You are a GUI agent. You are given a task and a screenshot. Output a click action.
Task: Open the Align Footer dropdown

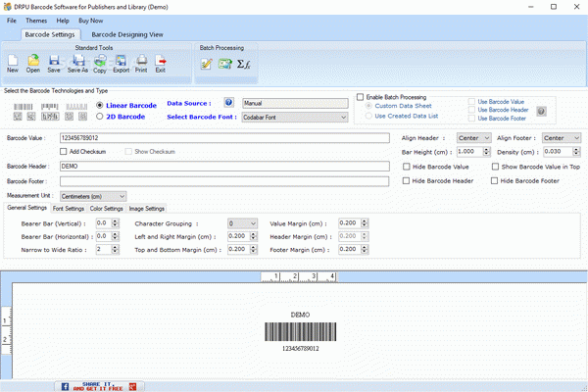[562, 138]
